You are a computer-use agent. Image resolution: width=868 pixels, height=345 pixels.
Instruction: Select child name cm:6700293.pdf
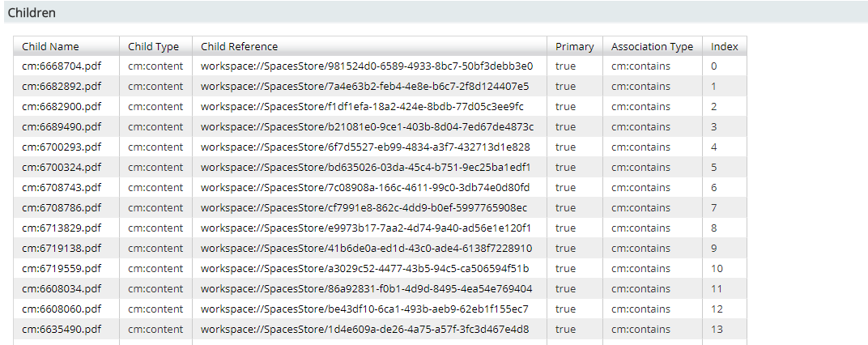pyautogui.click(x=62, y=147)
